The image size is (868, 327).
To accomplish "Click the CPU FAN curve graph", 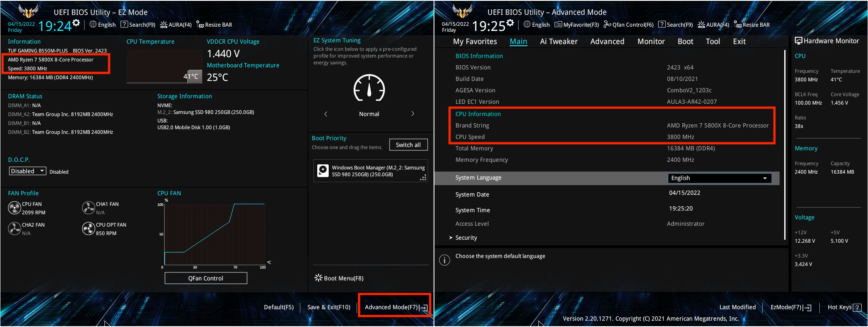I will (215, 234).
